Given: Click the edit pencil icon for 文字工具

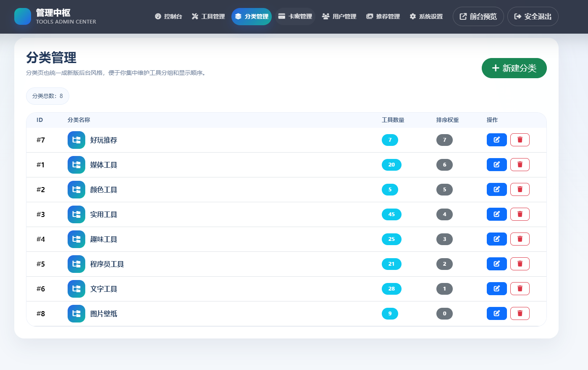Looking at the screenshot, I should 496,288.
